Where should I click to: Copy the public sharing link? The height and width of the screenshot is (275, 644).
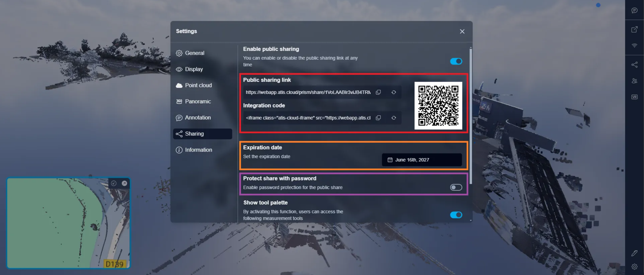tap(378, 92)
